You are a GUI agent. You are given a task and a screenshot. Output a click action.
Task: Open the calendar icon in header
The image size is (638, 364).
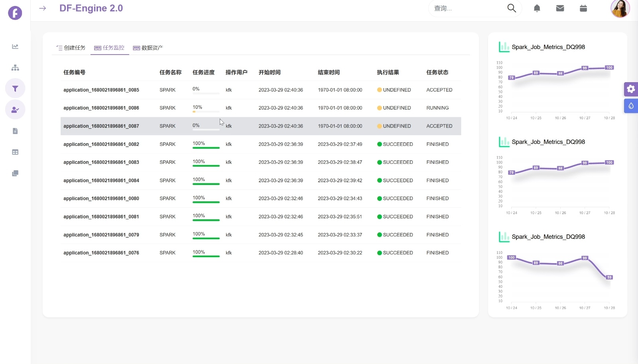point(583,8)
